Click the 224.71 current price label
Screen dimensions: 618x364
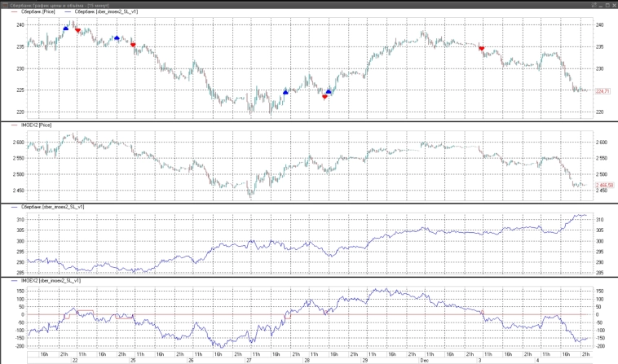tap(603, 91)
